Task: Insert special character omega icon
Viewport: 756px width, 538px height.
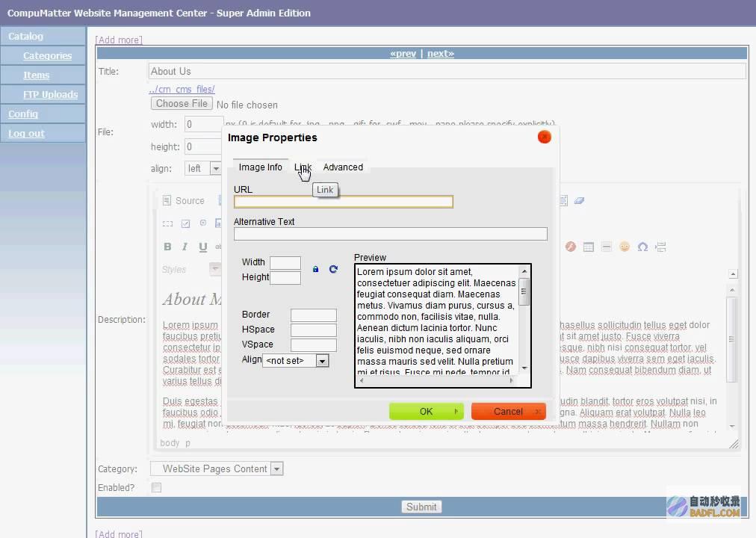Action: 642,247
